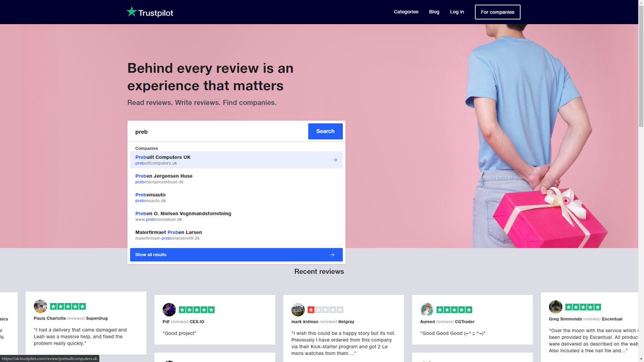The width and height of the screenshot is (644, 362).
Task: Open the Categories menu item
Action: (x=406, y=12)
